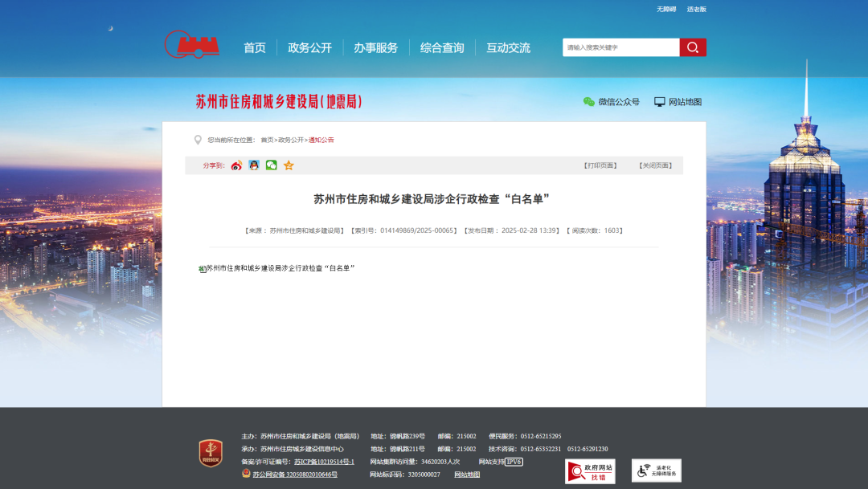Click the red site logo in header
Image resolution: width=868 pixels, height=489 pixels.
(x=192, y=44)
